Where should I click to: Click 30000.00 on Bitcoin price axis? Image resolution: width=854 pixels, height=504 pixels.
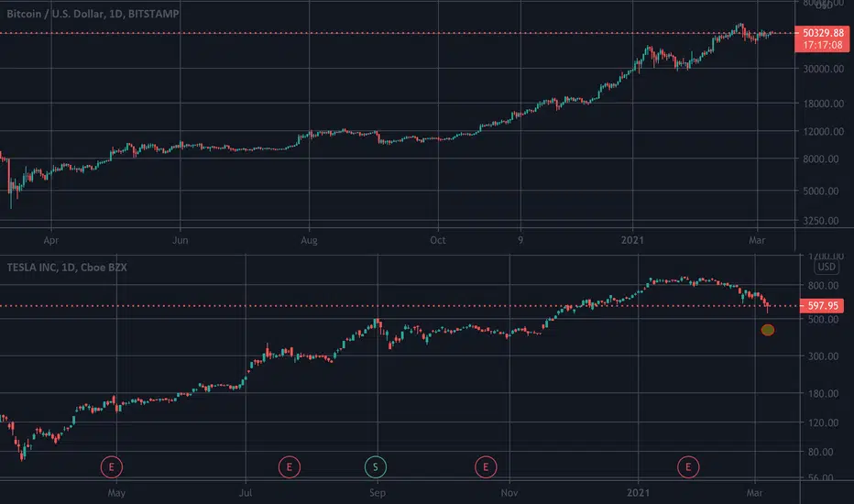tap(824, 69)
